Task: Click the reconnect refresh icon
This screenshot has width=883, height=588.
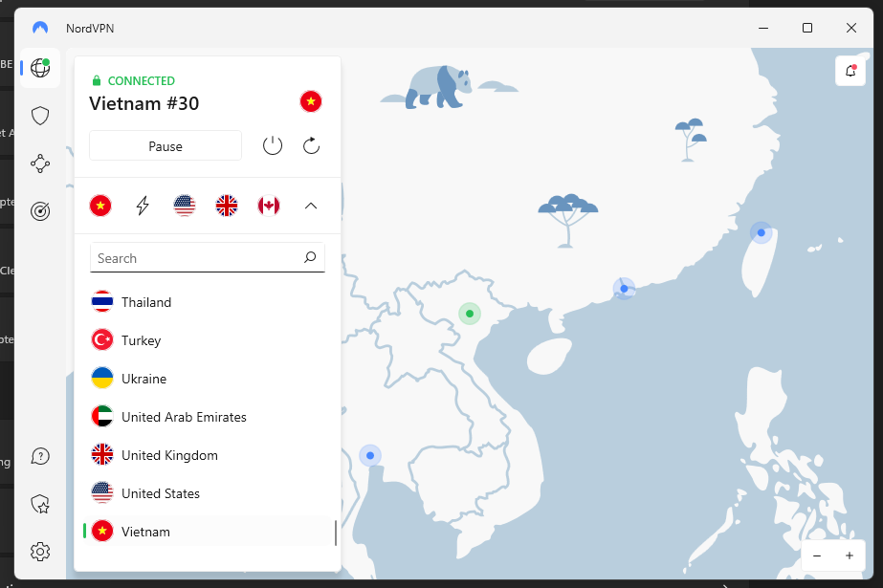Action: pos(312,145)
